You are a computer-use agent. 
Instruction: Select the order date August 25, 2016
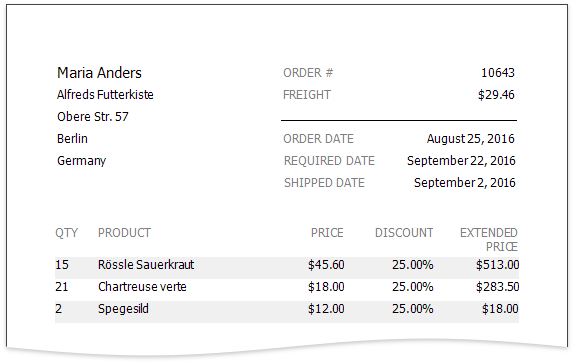(x=470, y=139)
